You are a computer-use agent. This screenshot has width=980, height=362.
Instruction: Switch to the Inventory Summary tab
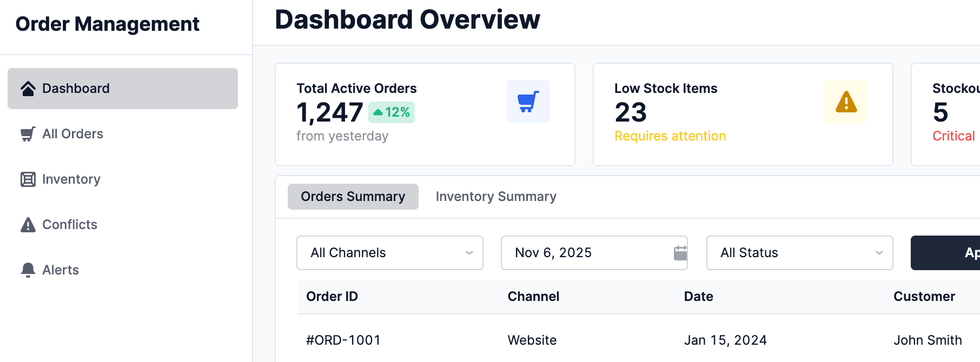click(x=496, y=197)
